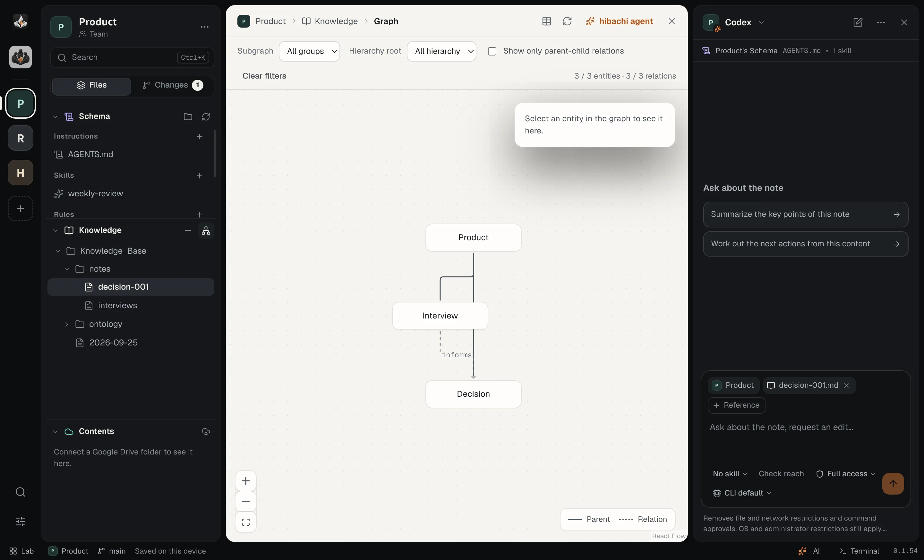Open the No skill dropdown
Viewport: 924px width, 560px height.
[x=730, y=474]
